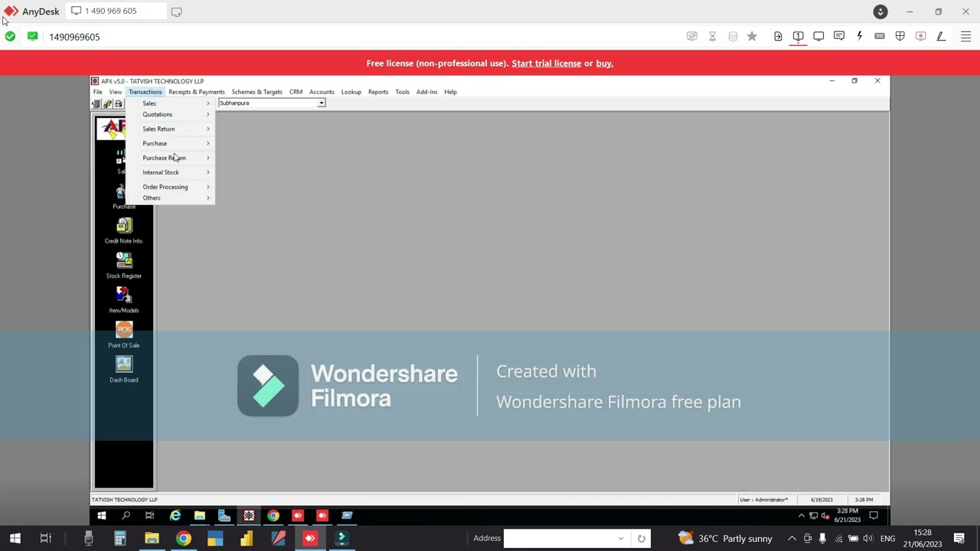The image size is (980, 551).
Task: Click the AnyDesk chat icon
Action: [x=839, y=36]
